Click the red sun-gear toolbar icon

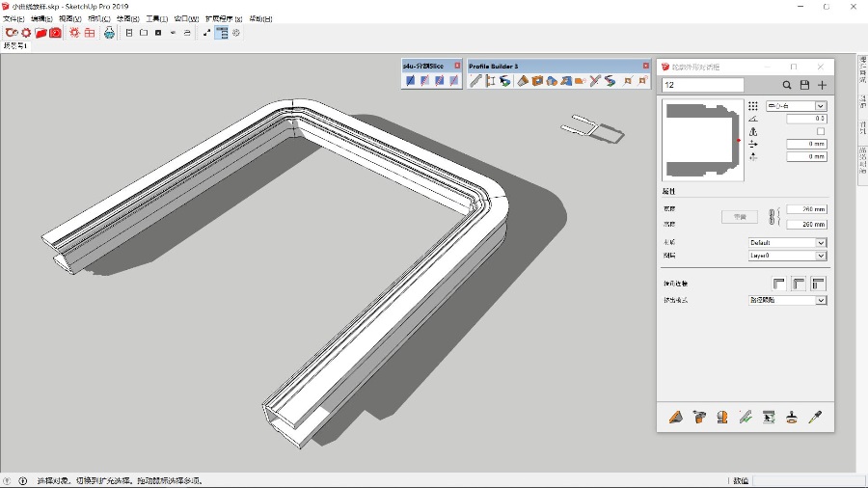(x=74, y=33)
